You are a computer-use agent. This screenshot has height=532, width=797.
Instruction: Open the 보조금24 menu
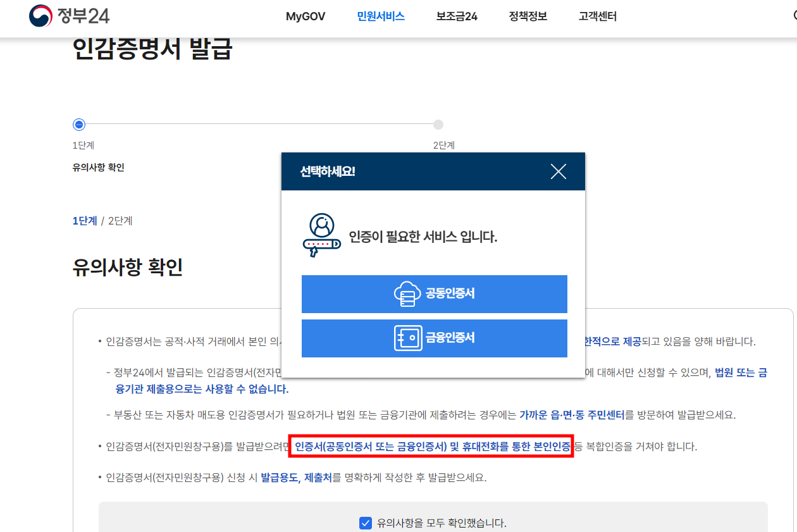pos(457,16)
